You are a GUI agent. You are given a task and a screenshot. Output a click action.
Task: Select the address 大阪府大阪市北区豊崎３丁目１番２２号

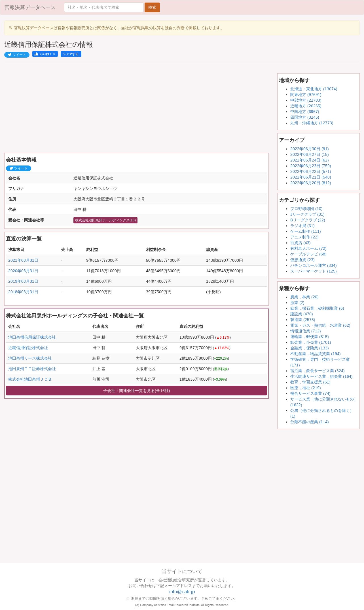[x=109, y=199]
